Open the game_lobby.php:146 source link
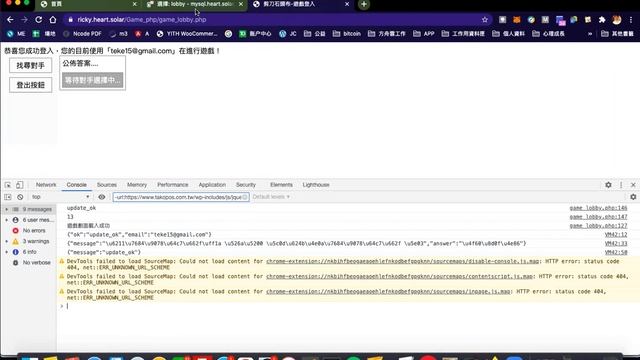The width and height of the screenshot is (640, 360). 598,208
